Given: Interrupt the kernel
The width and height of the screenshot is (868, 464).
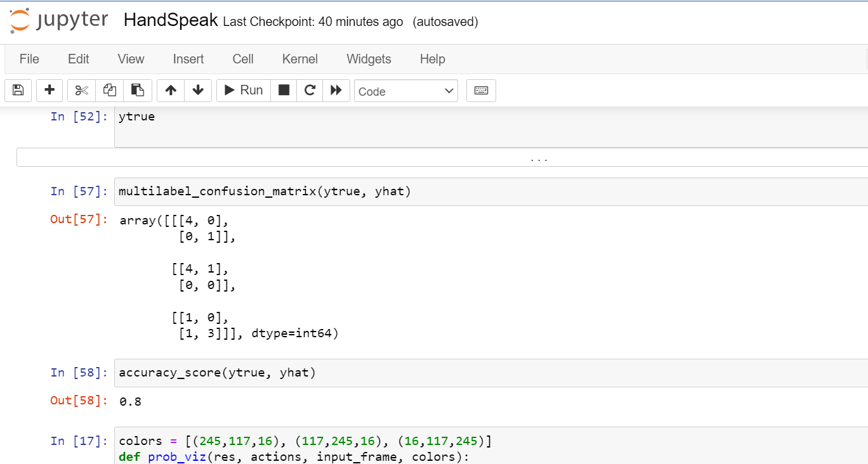Looking at the screenshot, I should 283,90.
